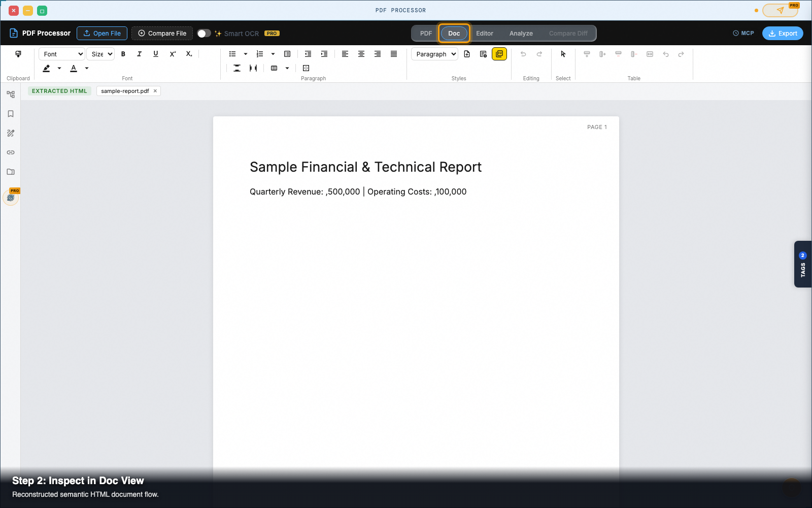Image resolution: width=812 pixels, height=508 pixels.
Task: Insert a bulleted list
Action: [232, 54]
